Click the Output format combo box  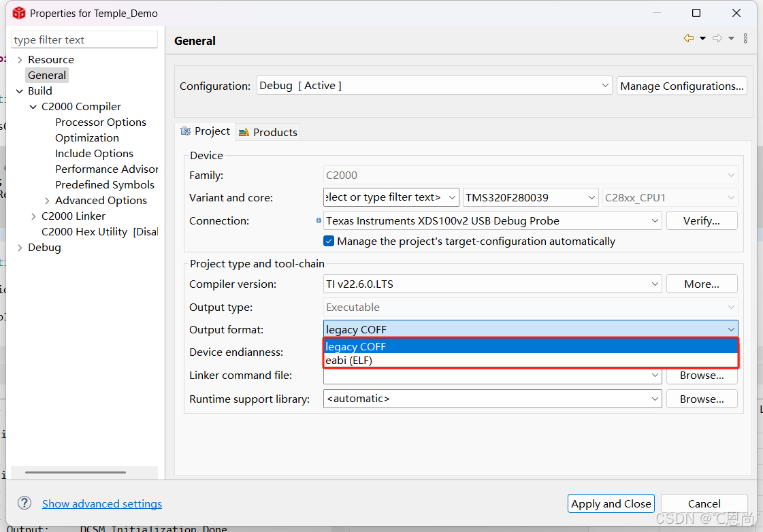click(531, 329)
